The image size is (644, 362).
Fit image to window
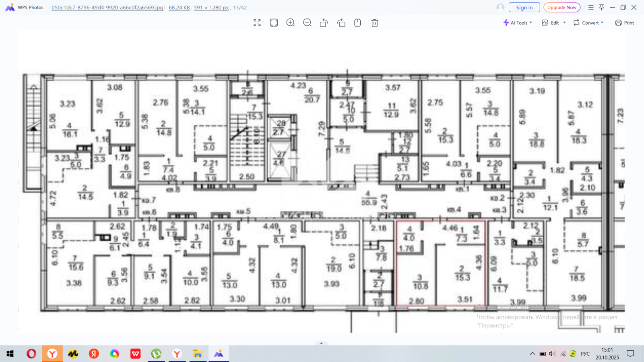pyautogui.click(x=274, y=23)
